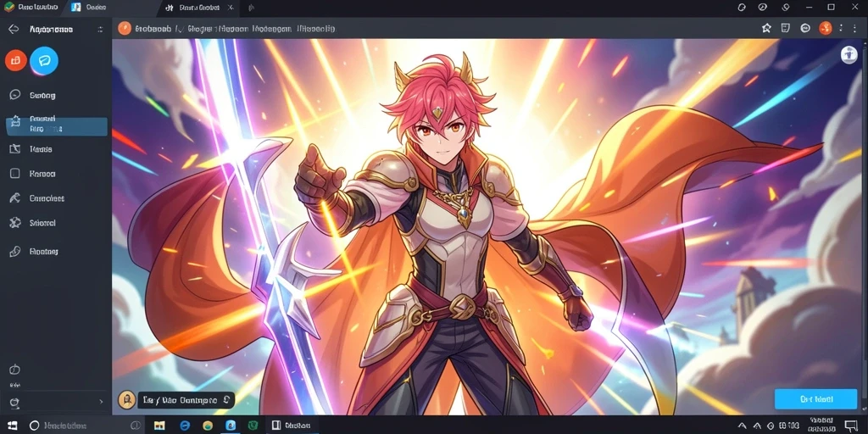Click the orange circle icon before breadcrumb

coord(125,28)
